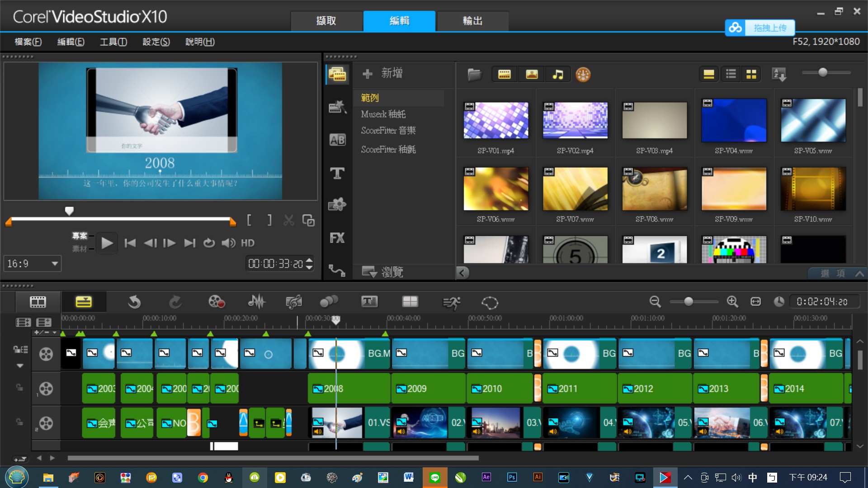The height and width of the screenshot is (488, 868).
Task: Select the ScoreFitter 音樂 library folder
Action: pyautogui.click(x=388, y=131)
